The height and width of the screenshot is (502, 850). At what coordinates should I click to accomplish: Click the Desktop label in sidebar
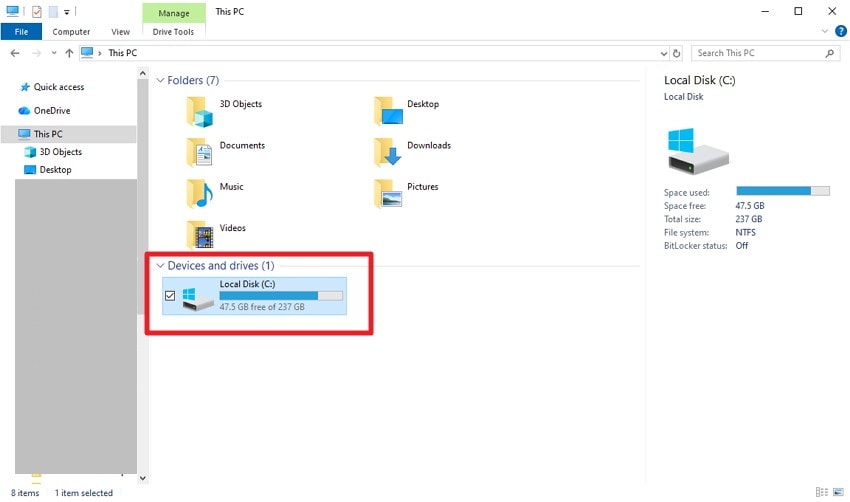[55, 170]
